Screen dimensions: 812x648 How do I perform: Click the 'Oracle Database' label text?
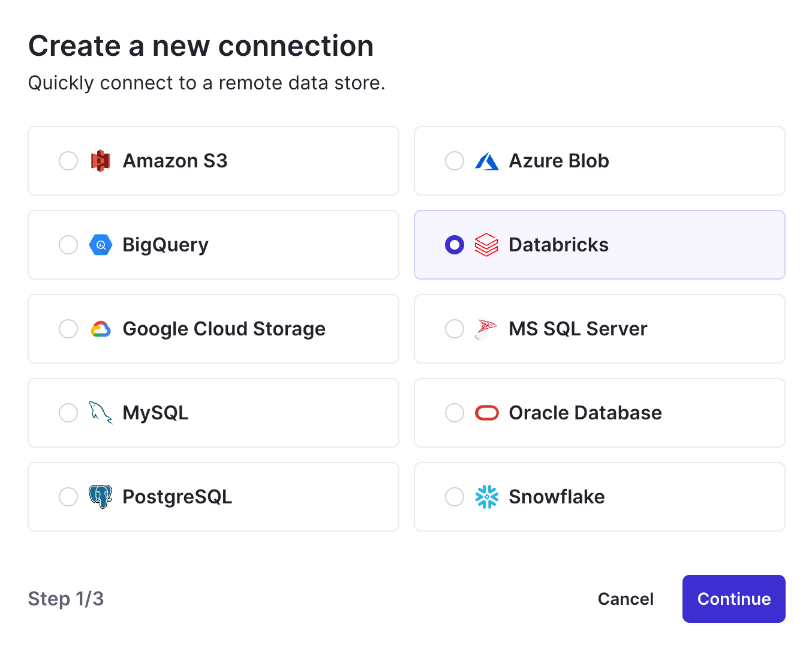585,413
